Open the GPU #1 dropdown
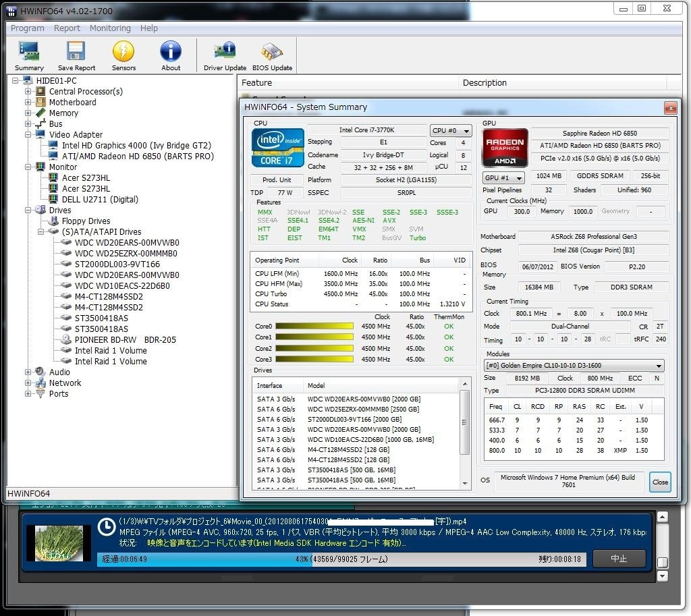This screenshot has height=616, width=691. point(503,177)
